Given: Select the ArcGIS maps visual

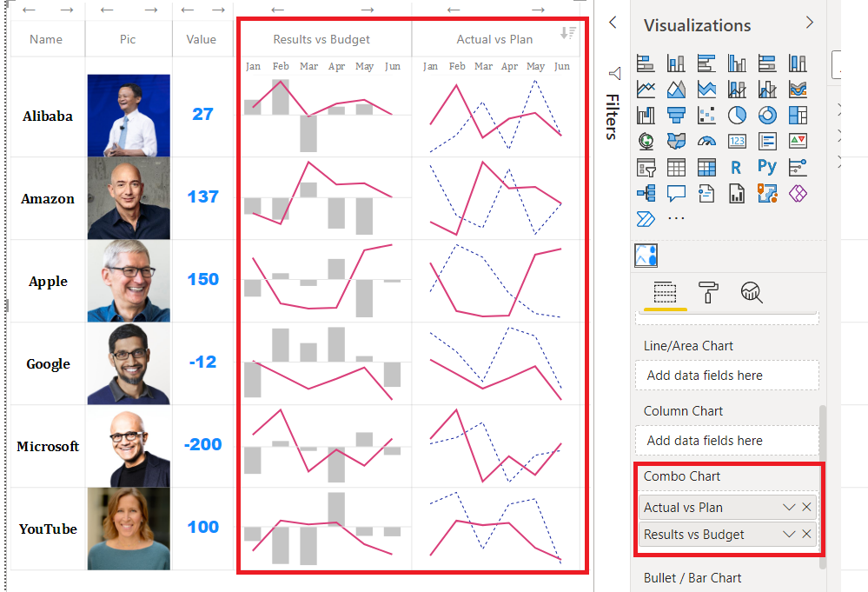Looking at the screenshot, I should pos(767,193).
